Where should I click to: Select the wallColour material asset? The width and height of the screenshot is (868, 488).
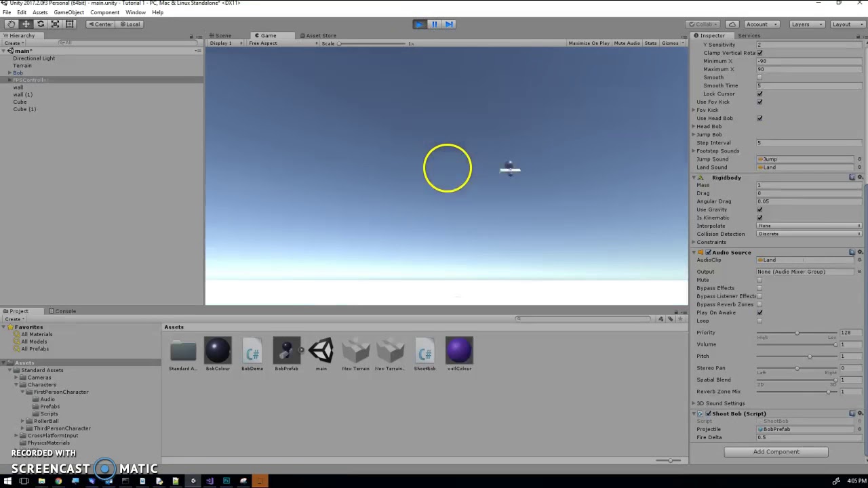(x=459, y=354)
